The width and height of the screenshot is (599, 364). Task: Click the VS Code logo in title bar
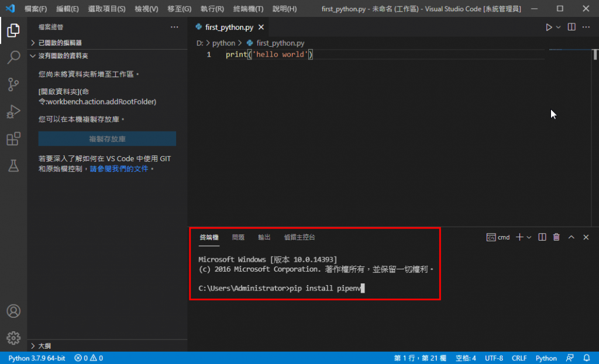(11, 8)
